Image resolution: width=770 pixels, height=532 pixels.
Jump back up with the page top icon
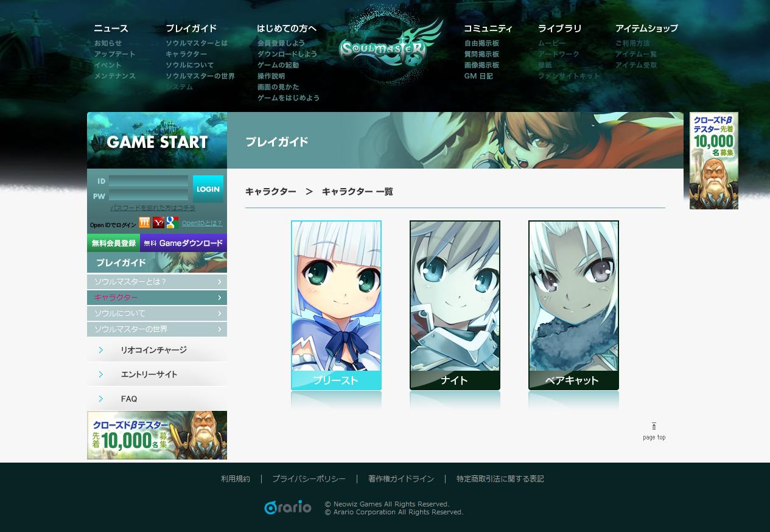pos(654,430)
